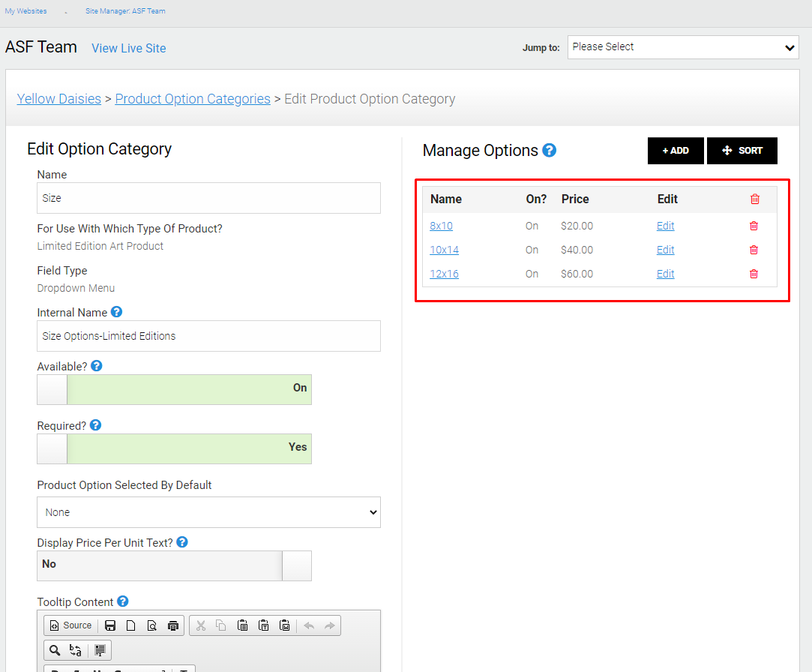The image size is (812, 672).
Task: Open Required? help icon
Action: (95, 424)
